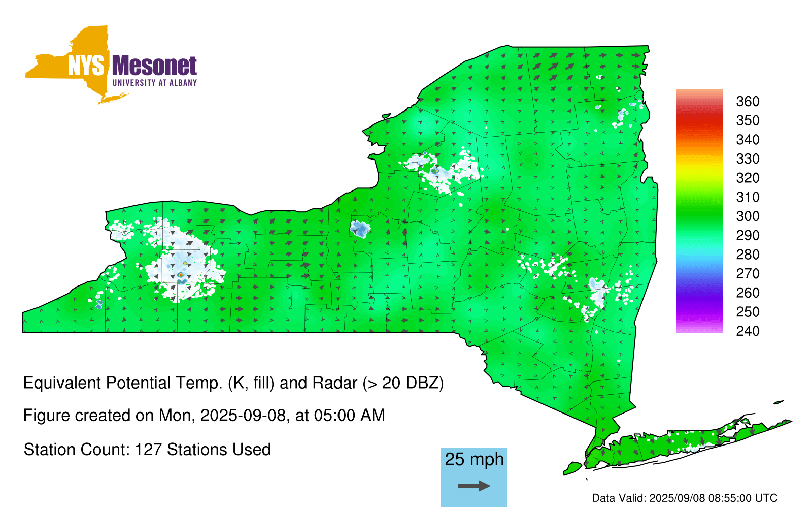Click the 270 label on color scale
This screenshot has height=508, width=812.
click(748, 274)
